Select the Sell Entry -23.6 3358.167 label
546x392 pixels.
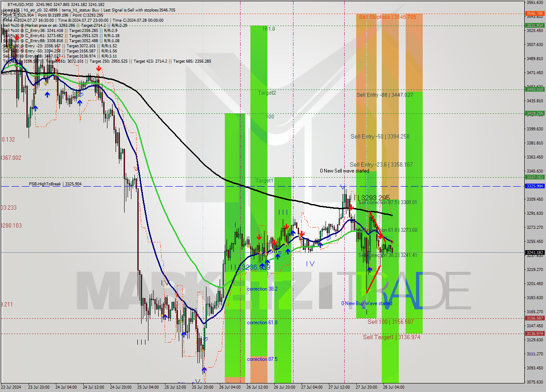pyautogui.click(x=381, y=164)
